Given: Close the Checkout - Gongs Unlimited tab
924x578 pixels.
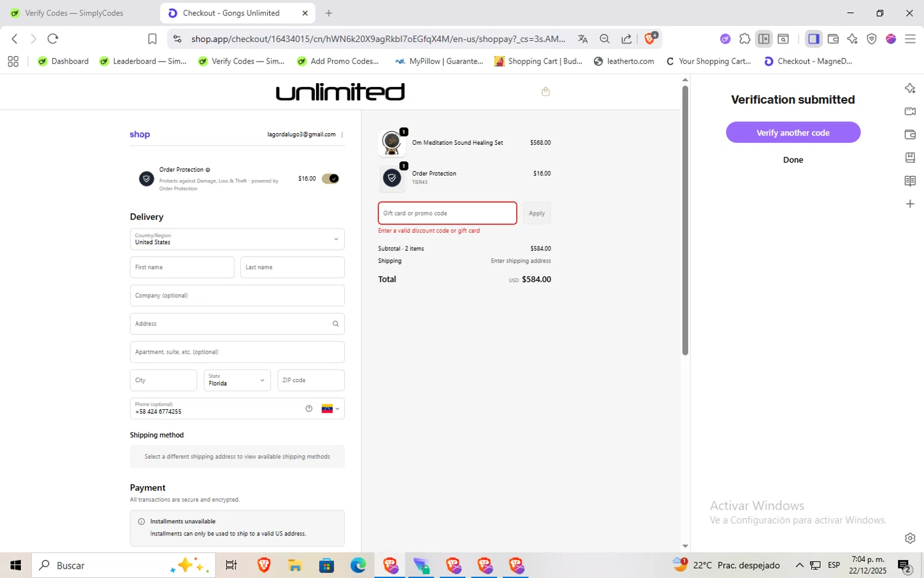Looking at the screenshot, I should 305,13.
